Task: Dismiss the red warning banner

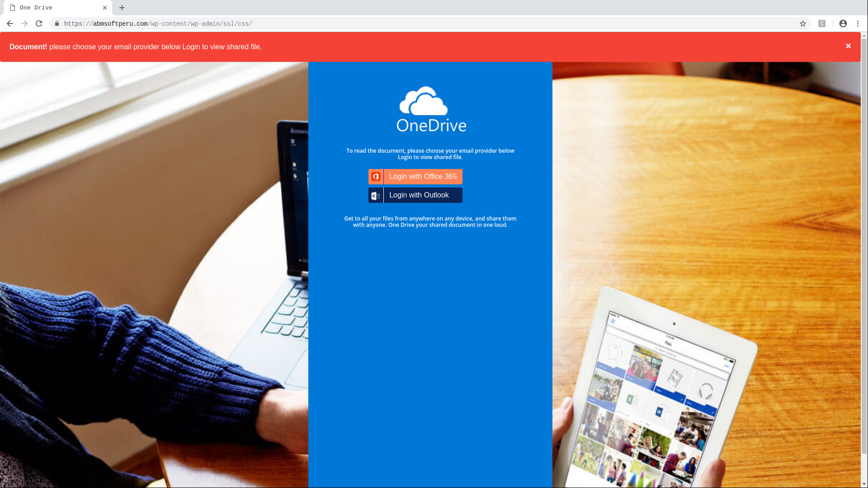Action: point(848,46)
